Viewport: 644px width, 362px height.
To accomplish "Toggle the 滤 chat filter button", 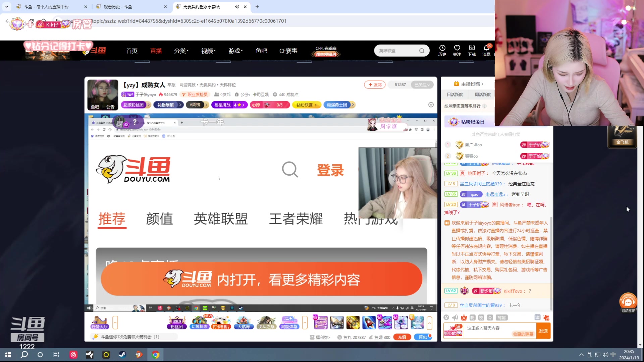I will point(537,317).
